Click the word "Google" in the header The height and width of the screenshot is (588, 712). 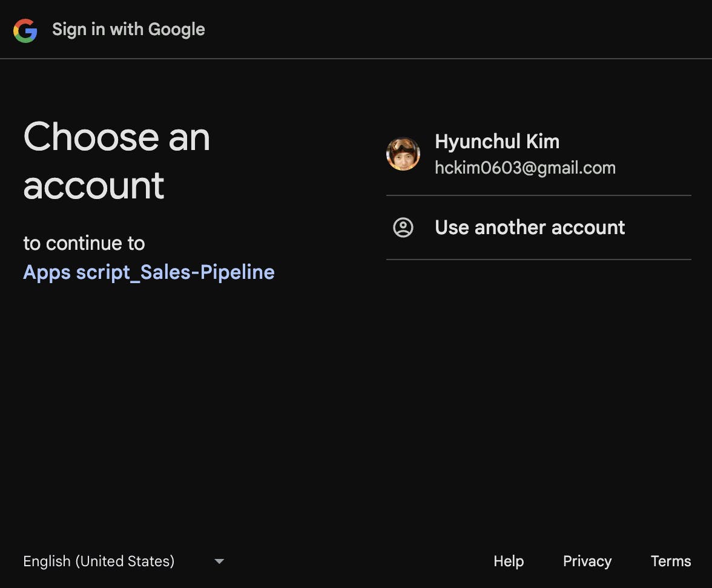[x=176, y=30]
